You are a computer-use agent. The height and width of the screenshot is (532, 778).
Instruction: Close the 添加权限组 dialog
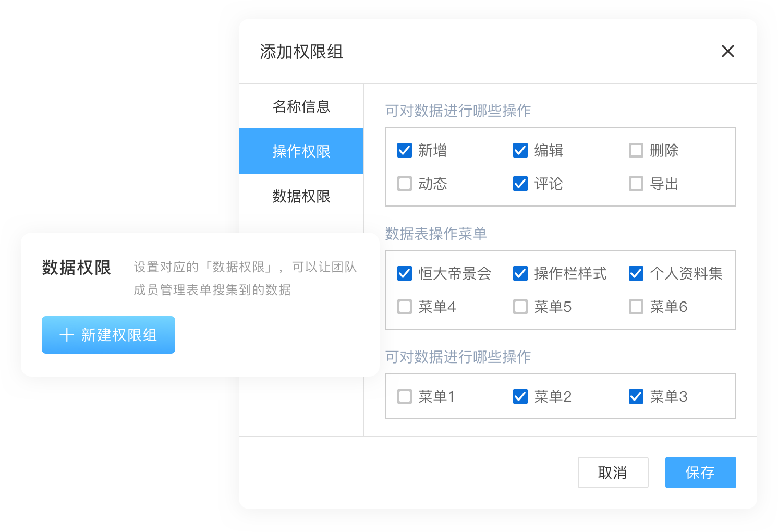coord(727,51)
